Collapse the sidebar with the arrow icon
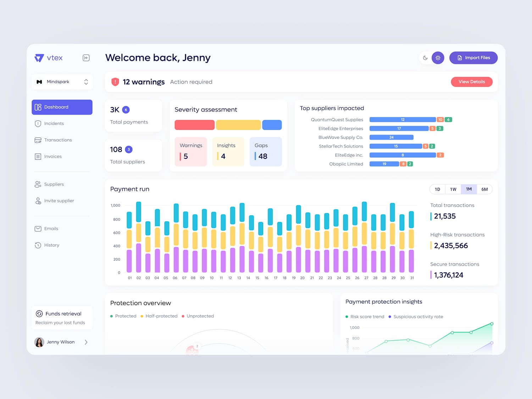Viewport: 532px width, 399px height. point(86,58)
